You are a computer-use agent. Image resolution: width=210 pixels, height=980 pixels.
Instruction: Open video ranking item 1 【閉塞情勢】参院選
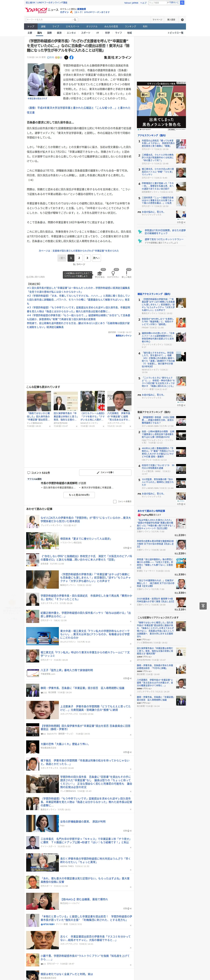pyautogui.click(x=158, y=420)
